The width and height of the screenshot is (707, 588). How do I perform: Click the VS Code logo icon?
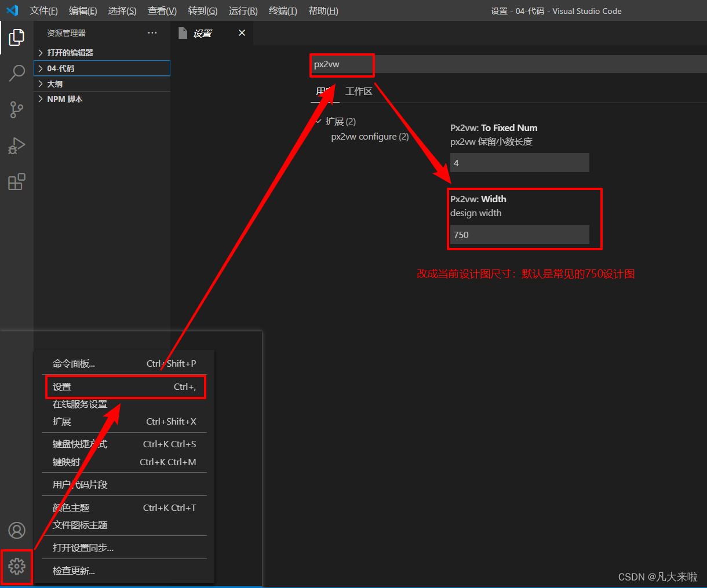(x=12, y=10)
